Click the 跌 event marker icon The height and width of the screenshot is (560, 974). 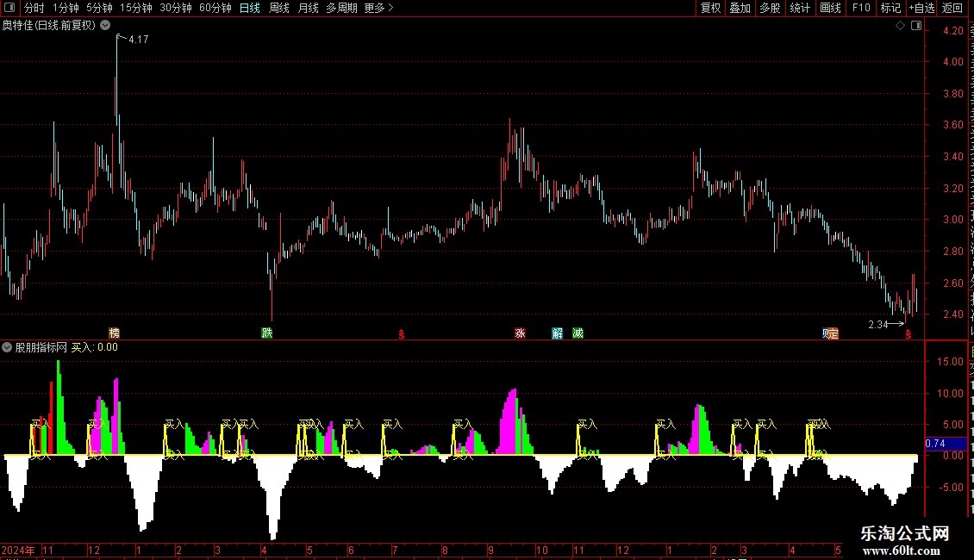tap(267, 333)
